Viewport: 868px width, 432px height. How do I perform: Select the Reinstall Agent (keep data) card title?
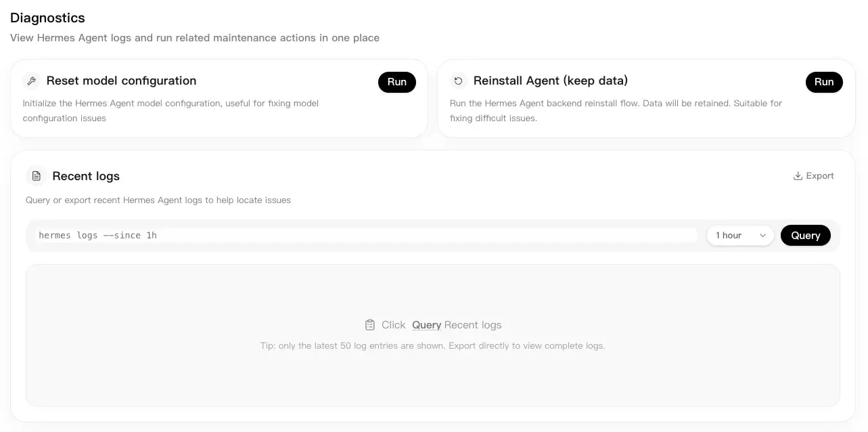coord(551,81)
